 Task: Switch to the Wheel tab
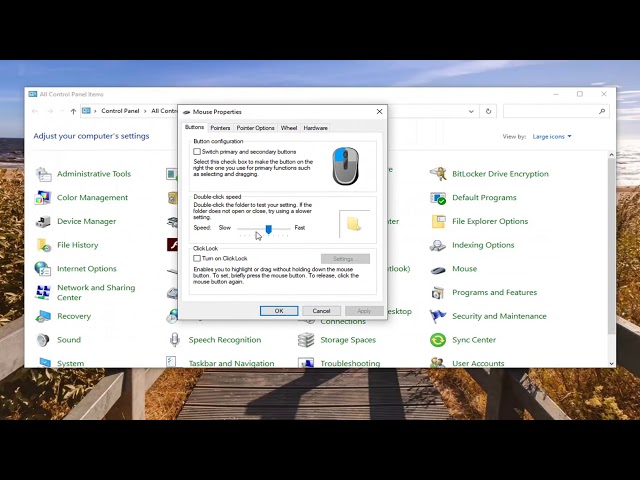click(x=289, y=128)
